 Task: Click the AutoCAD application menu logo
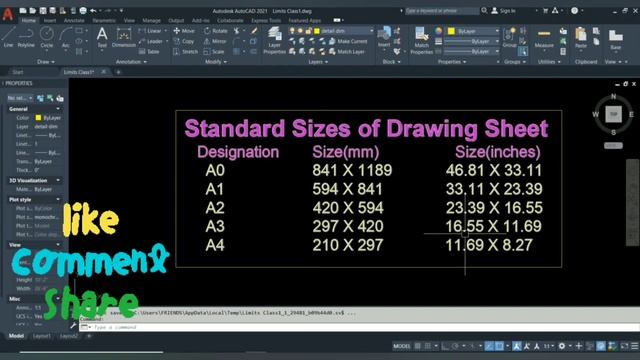point(8,14)
